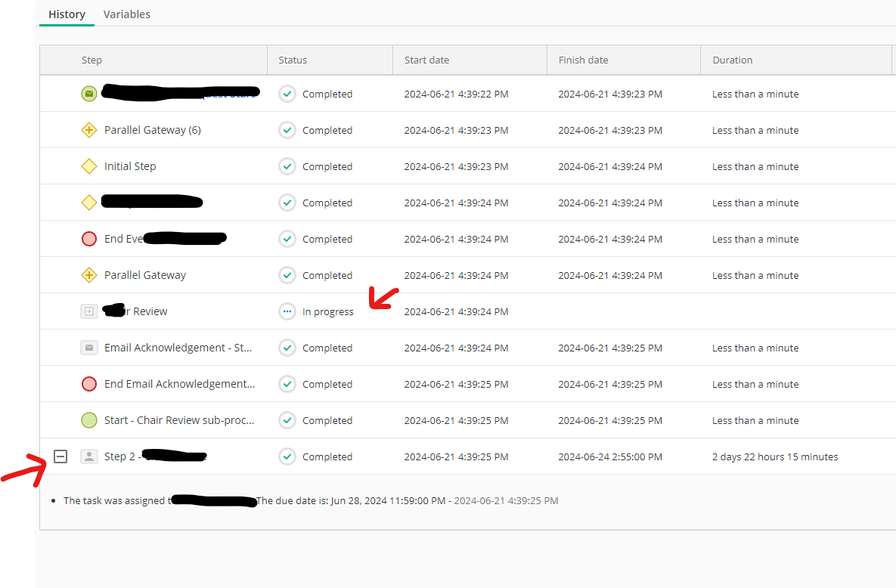Click the Duration column header
The image size is (896, 588).
732,60
